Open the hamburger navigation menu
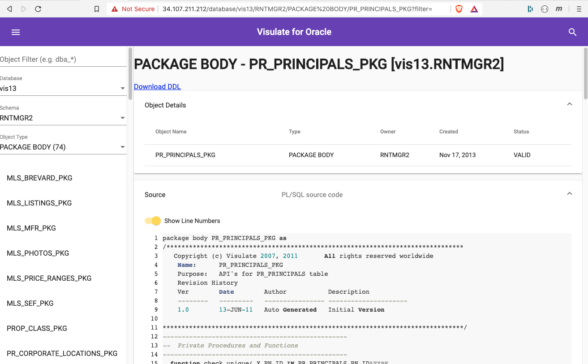588x364 pixels. (x=16, y=32)
